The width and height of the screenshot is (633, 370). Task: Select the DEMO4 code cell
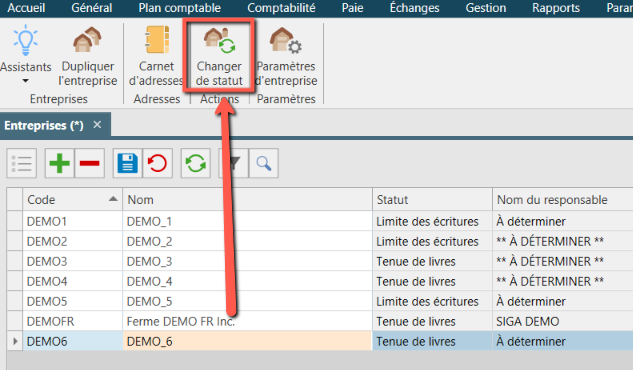[x=73, y=281]
